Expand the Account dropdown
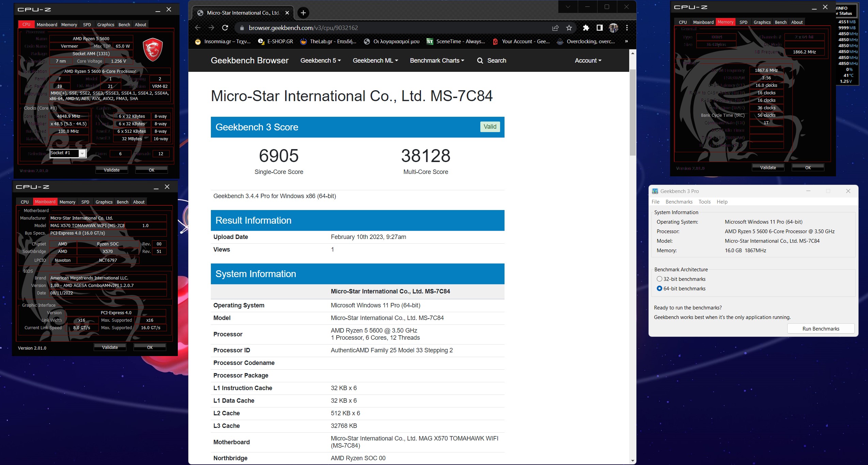The width and height of the screenshot is (868, 465). [x=588, y=61]
